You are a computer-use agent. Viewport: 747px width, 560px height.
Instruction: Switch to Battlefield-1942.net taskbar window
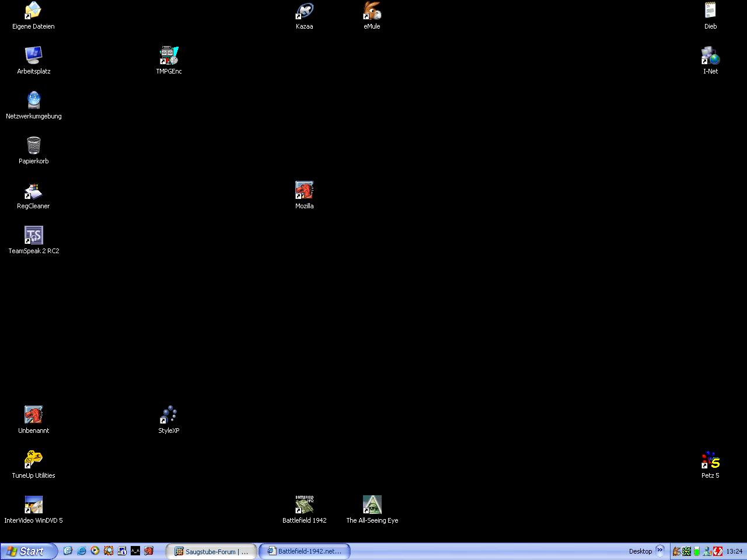click(305, 551)
